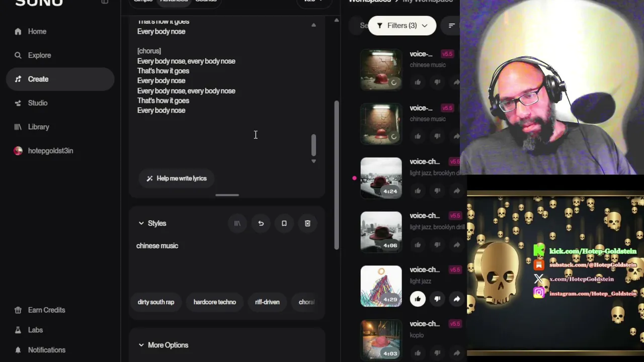The width and height of the screenshot is (644, 362).
Task: Dislike the koplo song
Action: click(437, 353)
